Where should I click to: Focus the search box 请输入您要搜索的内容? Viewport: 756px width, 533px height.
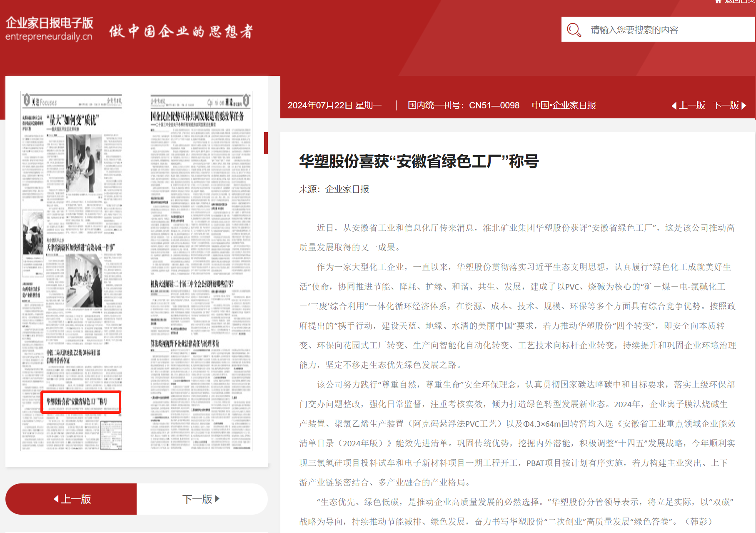[666, 30]
